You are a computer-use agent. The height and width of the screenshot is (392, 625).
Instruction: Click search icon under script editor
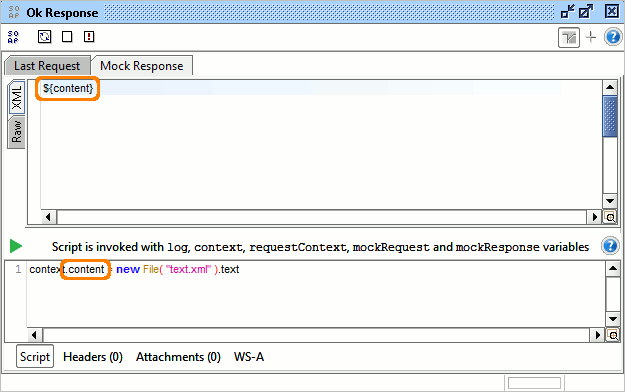pos(613,335)
